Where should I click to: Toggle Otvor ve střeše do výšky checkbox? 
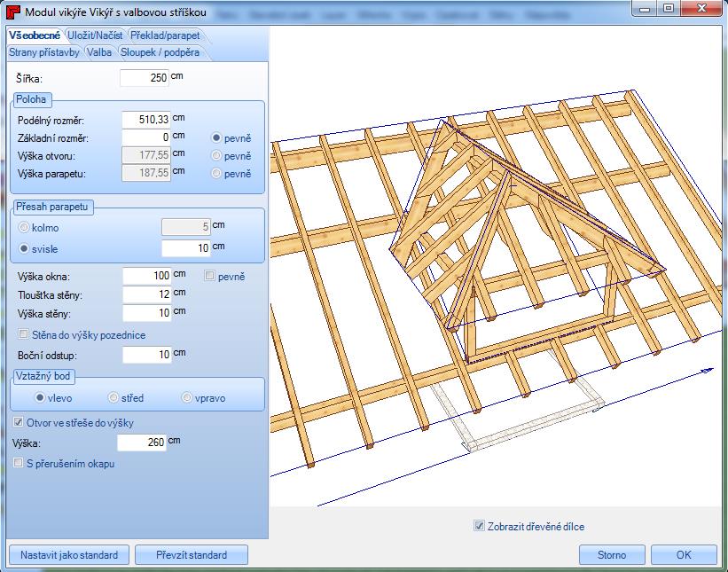(18, 421)
